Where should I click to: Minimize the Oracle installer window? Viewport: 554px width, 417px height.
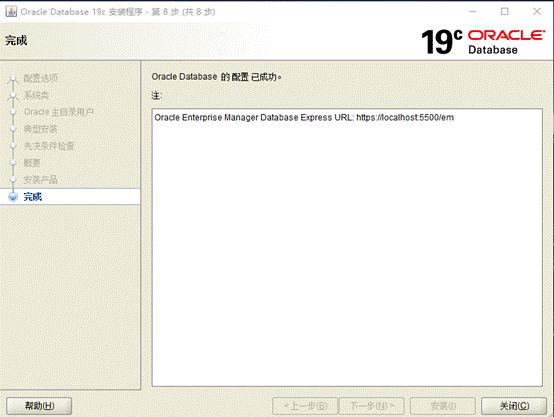click(473, 11)
